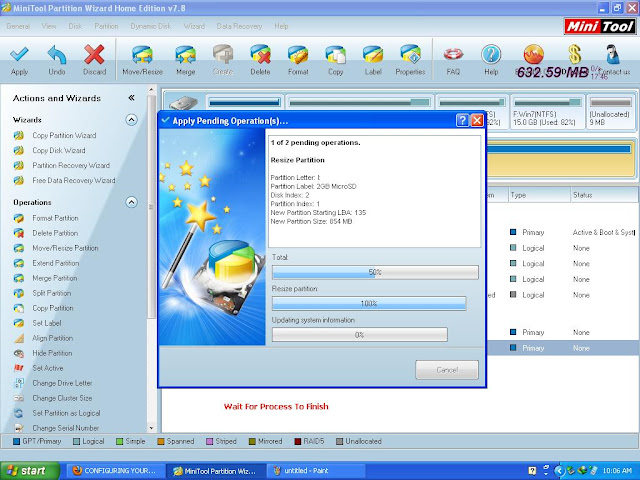640x480 pixels.
Task: Open the FAQ lifebuoy icon
Action: tap(453, 54)
